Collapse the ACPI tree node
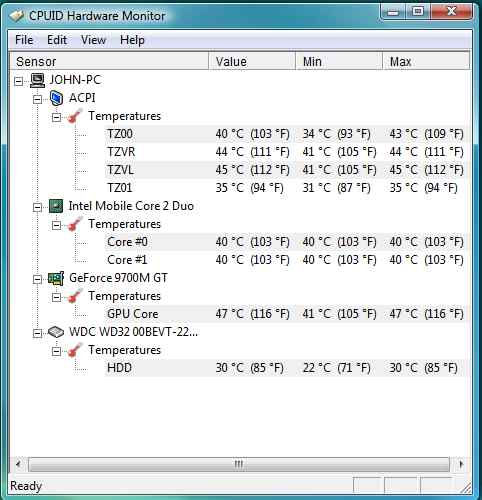This screenshot has height=500, width=482. pos(38,99)
